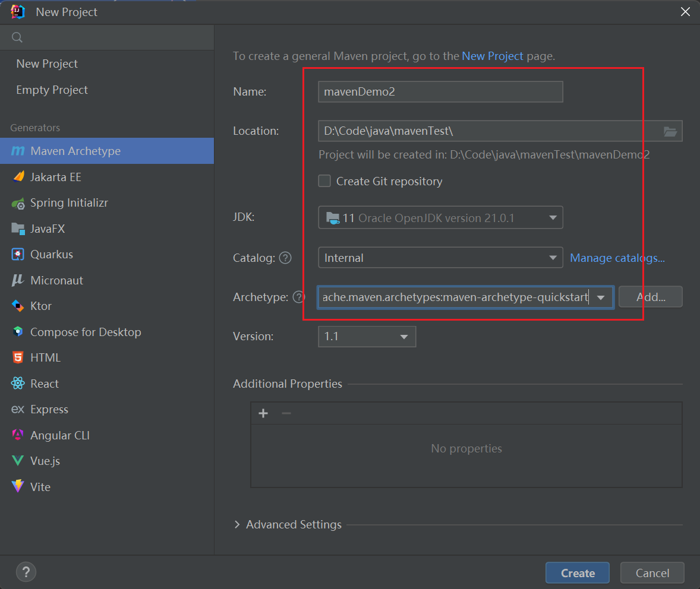Click help icon next to Catalog
Viewport: 700px width, 589px height.
click(286, 258)
